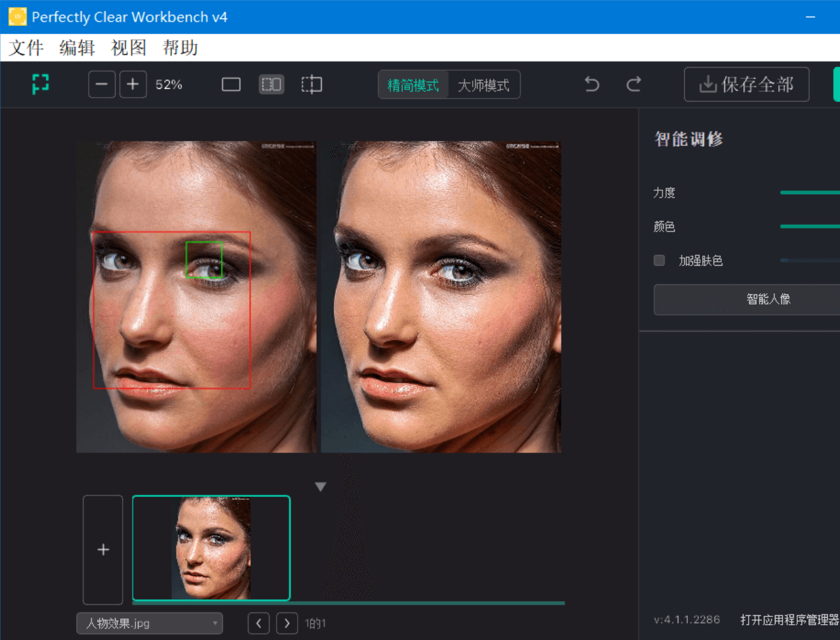Click the 1的1 image counter
Viewport: 840px width, 640px height.
(x=316, y=623)
